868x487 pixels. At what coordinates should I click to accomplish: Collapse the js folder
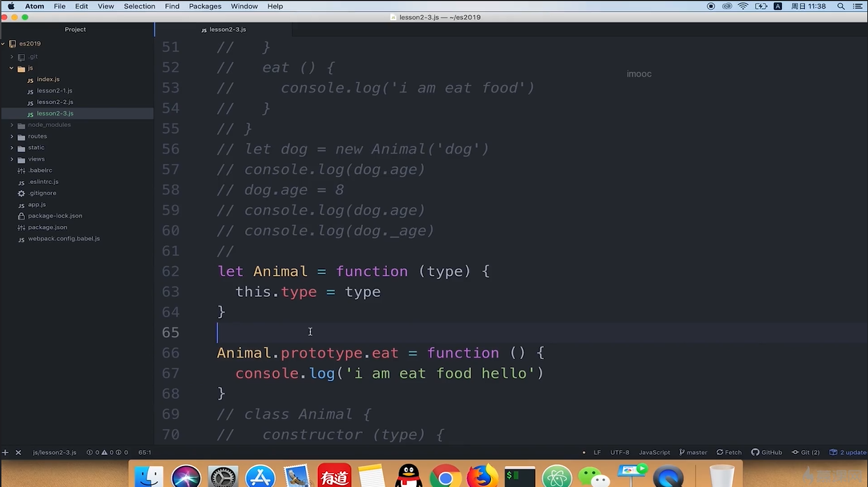[12, 68]
